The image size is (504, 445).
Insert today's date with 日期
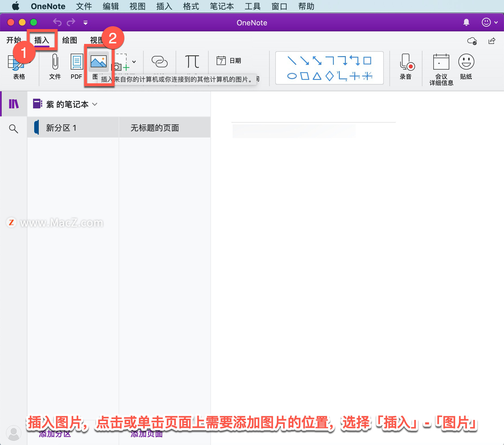229,60
